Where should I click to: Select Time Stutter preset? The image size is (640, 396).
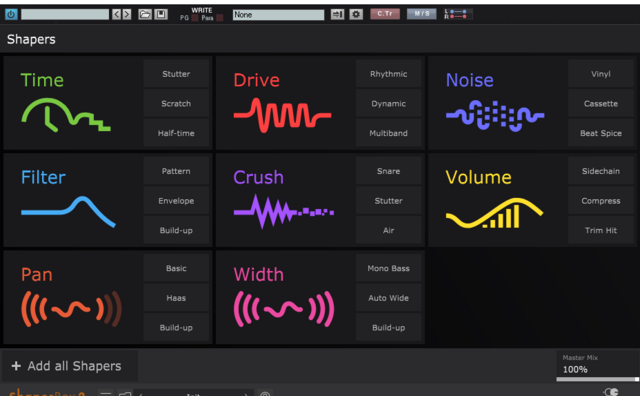tap(176, 74)
